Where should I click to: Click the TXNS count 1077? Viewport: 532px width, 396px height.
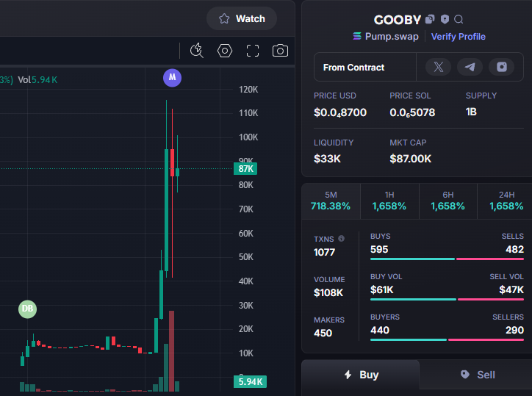pos(324,252)
